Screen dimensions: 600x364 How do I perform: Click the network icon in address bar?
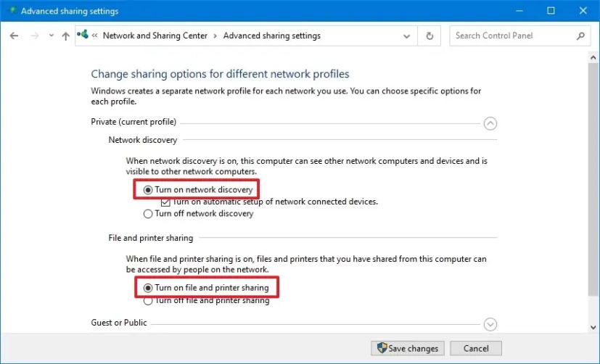pyautogui.click(x=82, y=34)
